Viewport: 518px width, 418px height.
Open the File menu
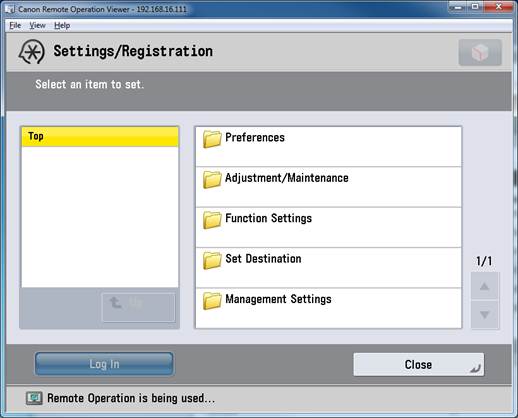pos(15,25)
